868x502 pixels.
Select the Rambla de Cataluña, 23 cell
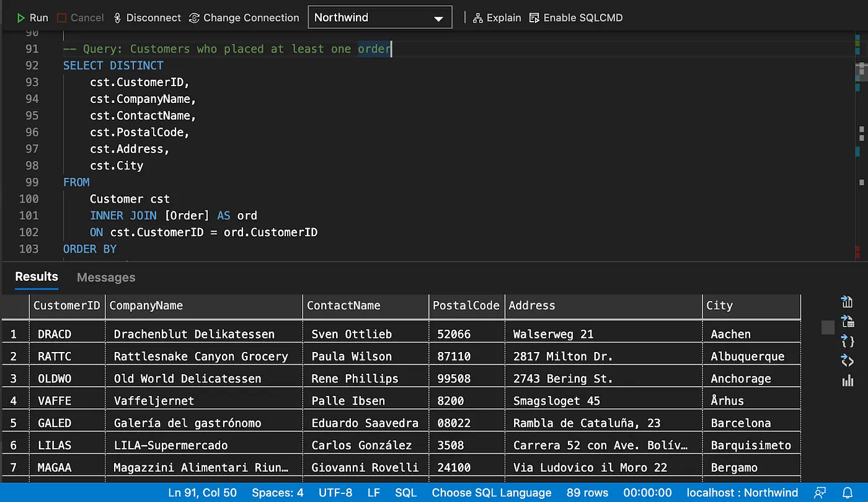click(604, 423)
